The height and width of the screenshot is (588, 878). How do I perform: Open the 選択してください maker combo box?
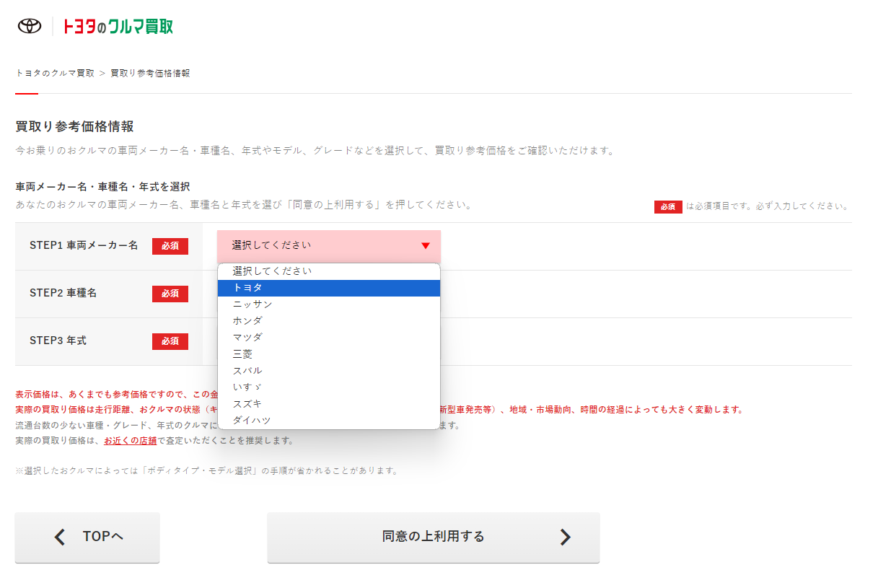click(329, 246)
